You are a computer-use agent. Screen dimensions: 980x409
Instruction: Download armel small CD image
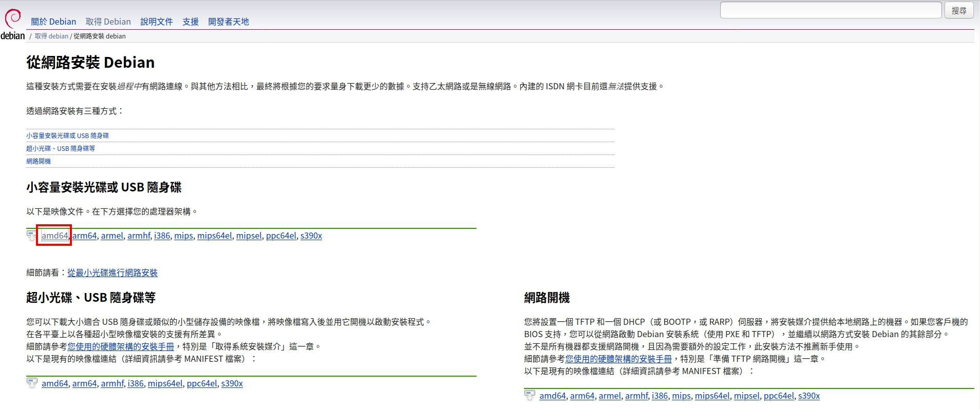[112, 236]
